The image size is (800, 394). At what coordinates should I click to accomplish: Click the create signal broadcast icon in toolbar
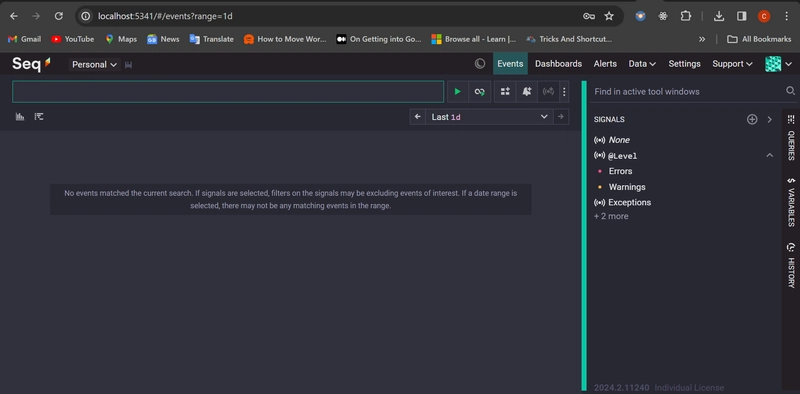pos(548,92)
